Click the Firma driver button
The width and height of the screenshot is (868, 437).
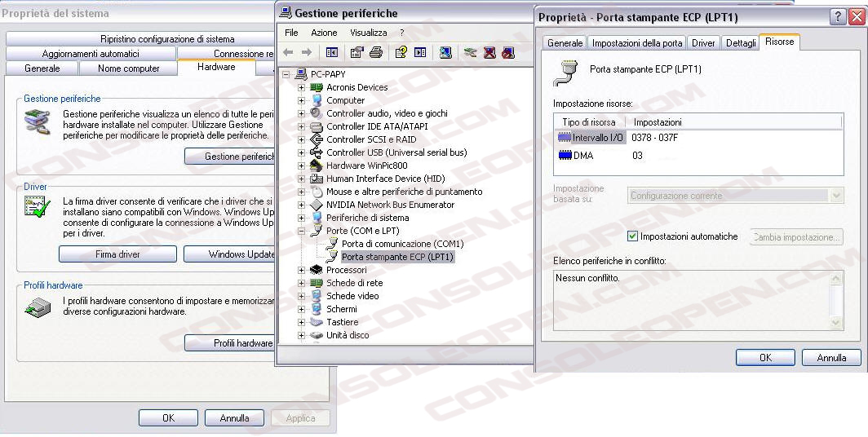click(117, 254)
